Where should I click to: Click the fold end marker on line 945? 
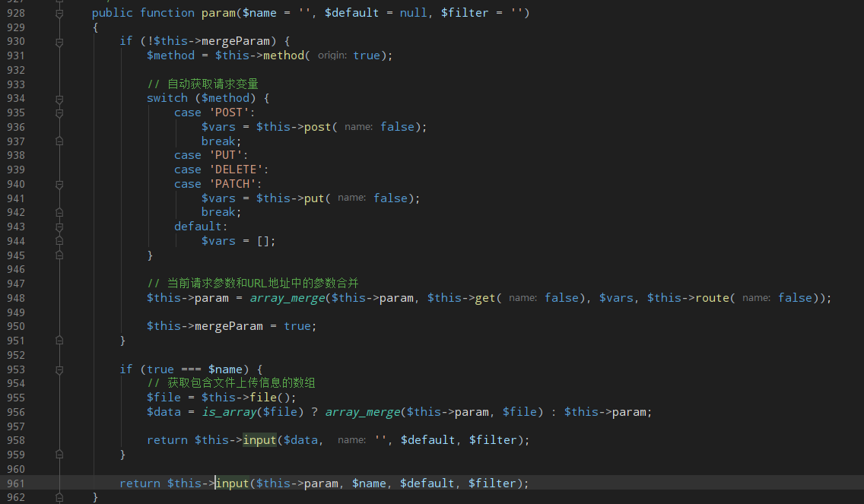pos(59,255)
